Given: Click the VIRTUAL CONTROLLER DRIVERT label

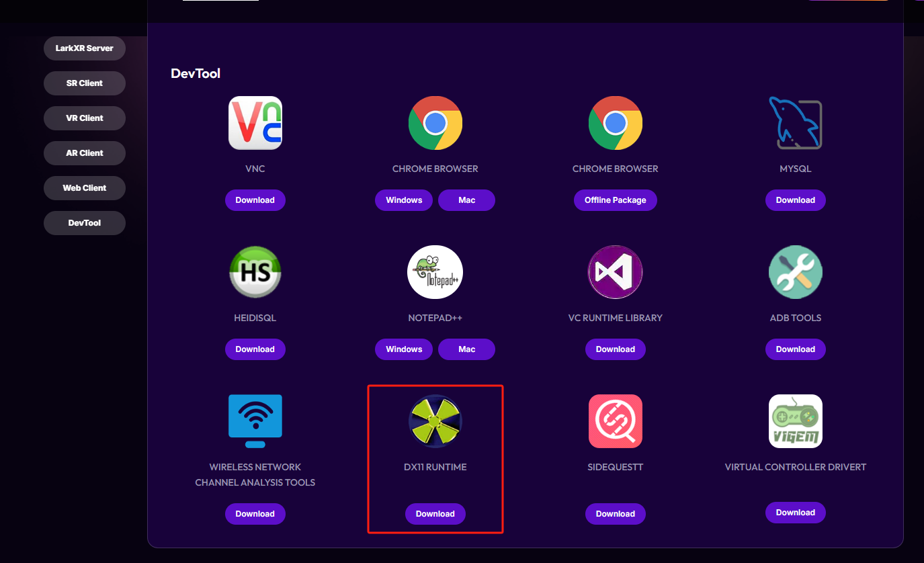Looking at the screenshot, I should (796, 467).
